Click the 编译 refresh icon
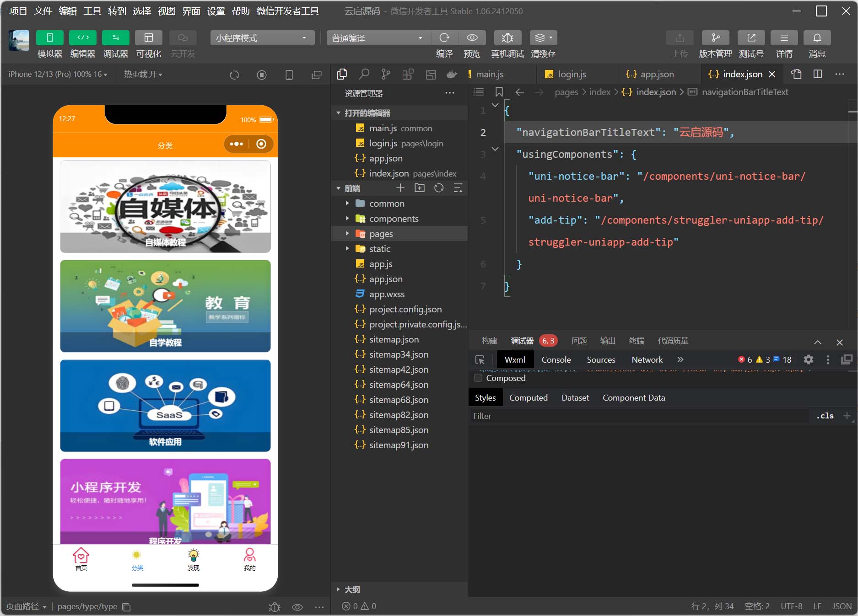 tap(444, 38)
